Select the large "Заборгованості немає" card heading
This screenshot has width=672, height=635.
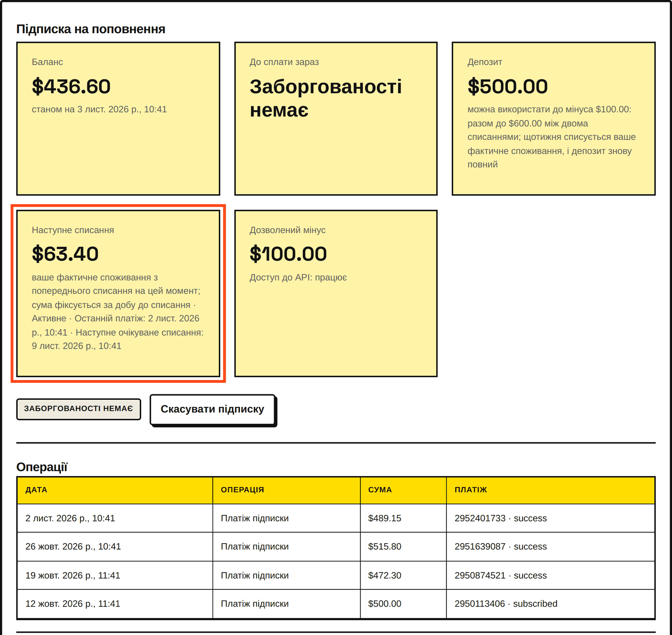[x=326, y=98]
